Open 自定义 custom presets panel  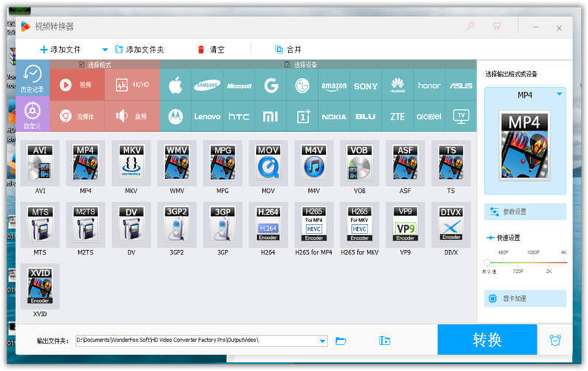click(x=33, y=114)
